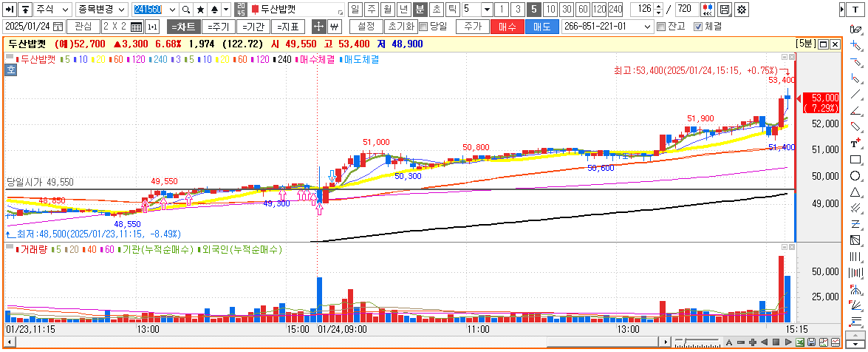
Task: Uncheck the 체결 checkbox
Action: point(697,27)
